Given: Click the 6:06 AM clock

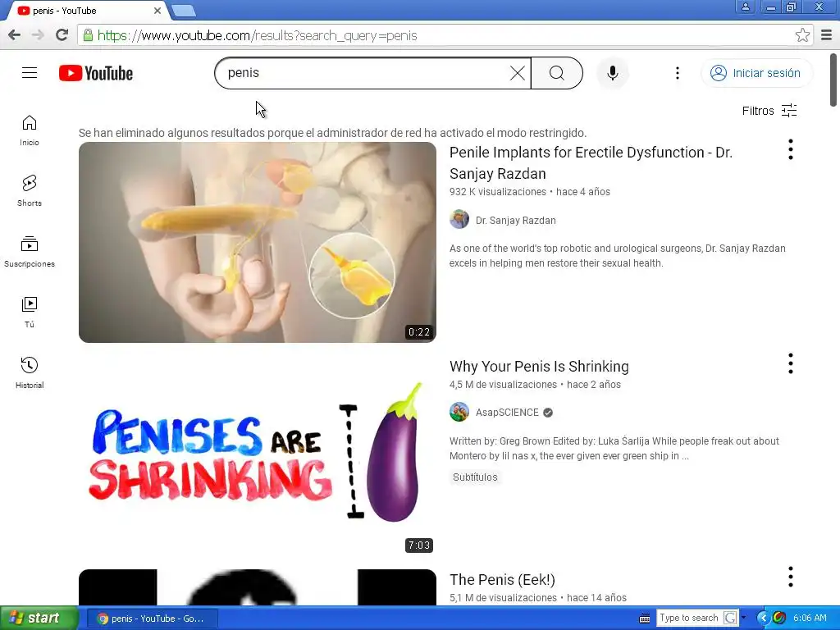Looking at the screenshot, I should pos(810,619).
